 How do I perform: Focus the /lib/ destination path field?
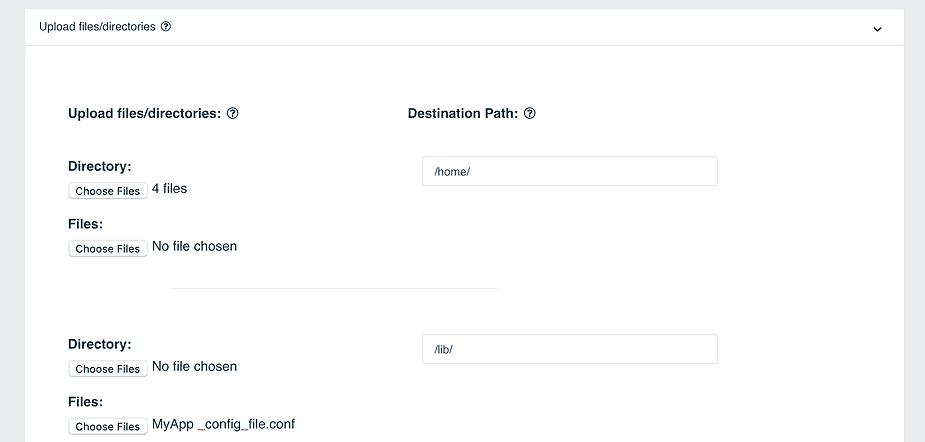coord(570,349)
